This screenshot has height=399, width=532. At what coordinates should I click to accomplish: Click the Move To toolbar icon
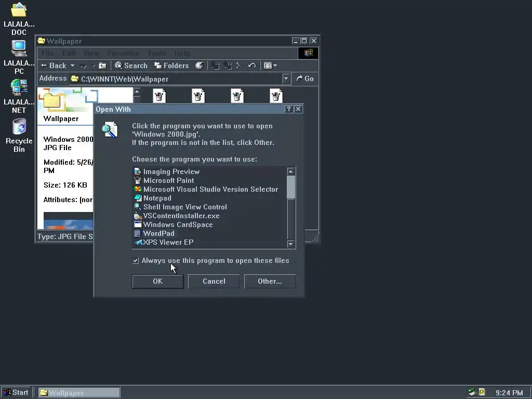tap(215, 65)
